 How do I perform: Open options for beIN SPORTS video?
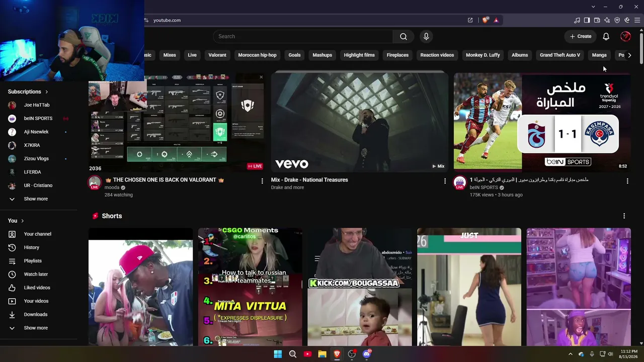(x=627, y=181)
